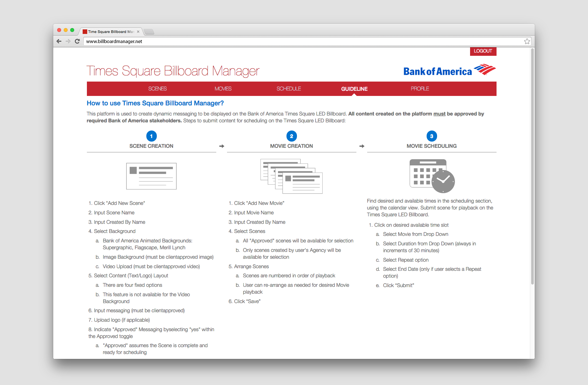588x385 pixels.
Task: Go to the PROFILE tab
Action: 420,89
